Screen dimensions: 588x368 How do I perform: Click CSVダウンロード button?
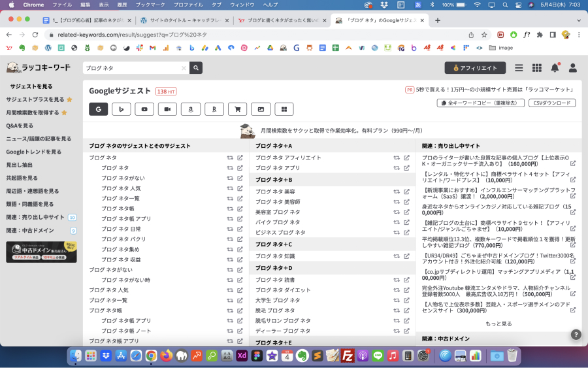(x=552, y=103)
